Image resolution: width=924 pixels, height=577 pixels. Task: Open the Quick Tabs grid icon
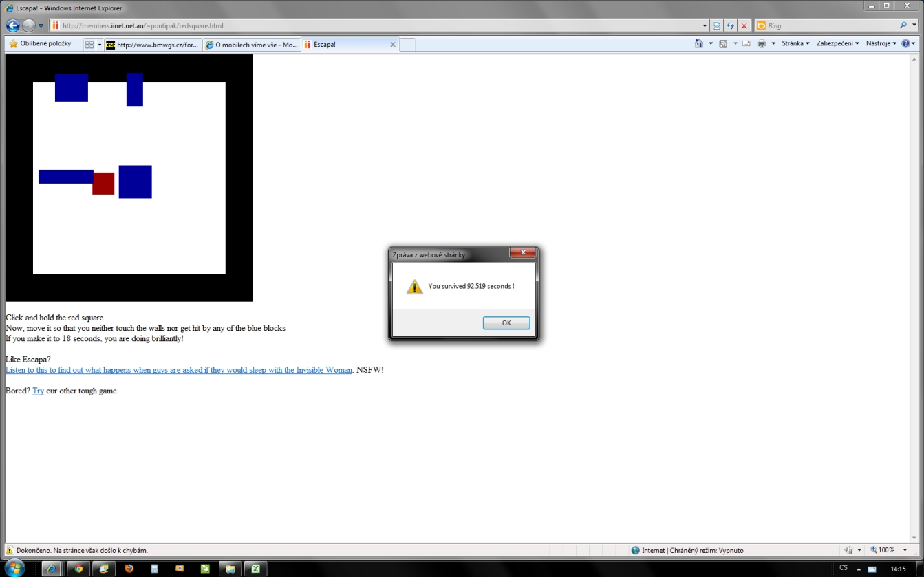[x=89, y=45]
